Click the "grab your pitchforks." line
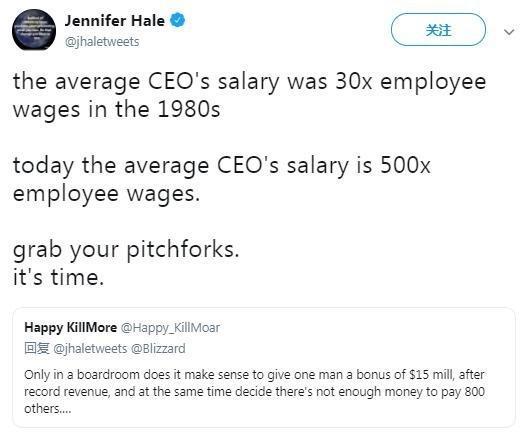 point(126,249)
